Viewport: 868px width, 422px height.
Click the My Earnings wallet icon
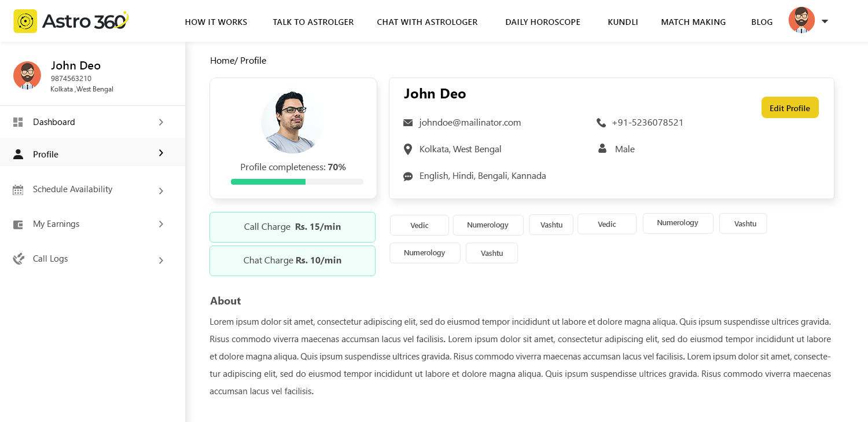tap(18, 225)
